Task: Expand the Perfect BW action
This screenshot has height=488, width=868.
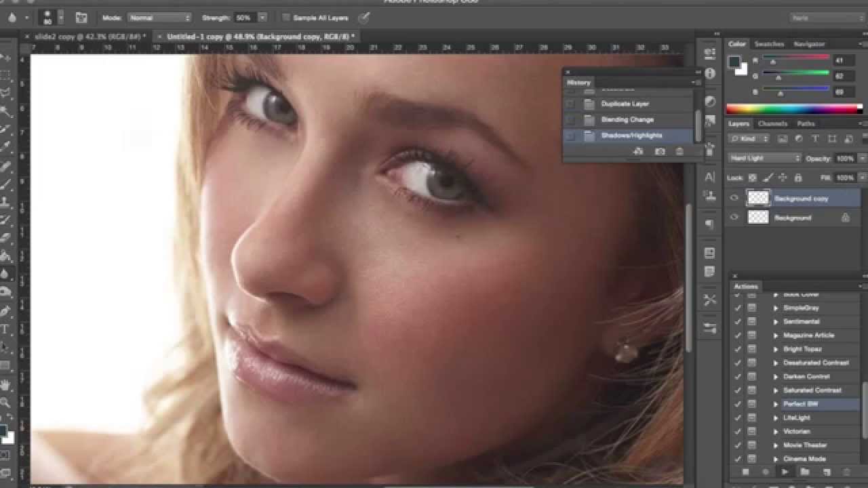Action: 776,404
